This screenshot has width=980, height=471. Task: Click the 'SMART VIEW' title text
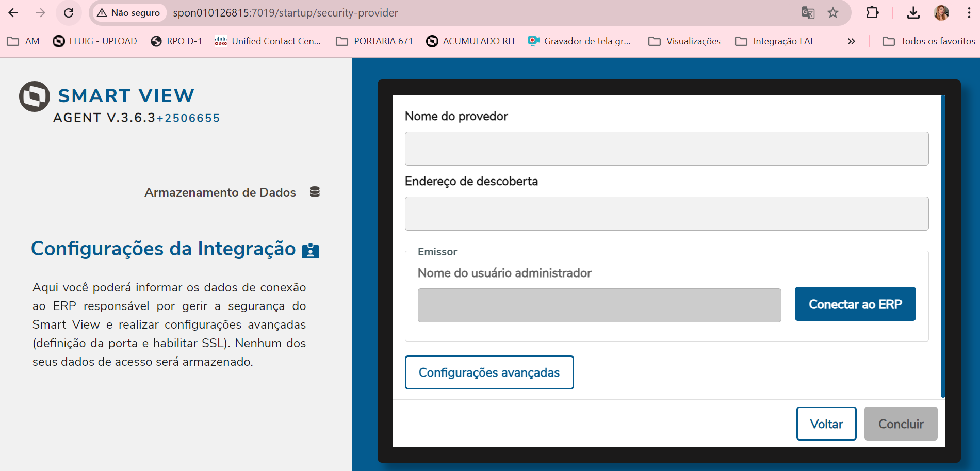click(126, 96)
